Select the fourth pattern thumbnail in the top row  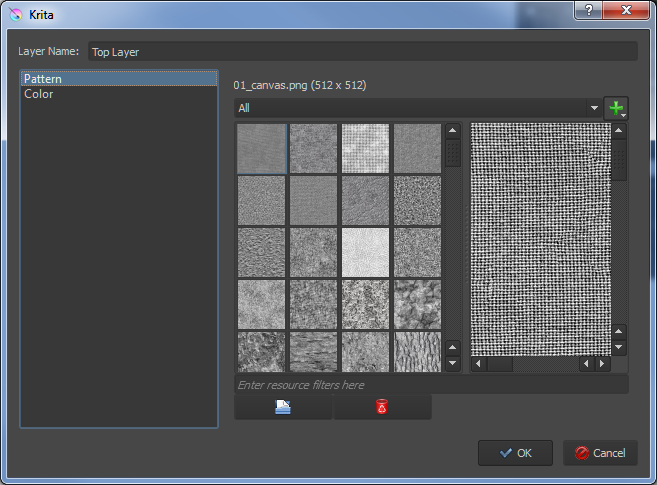tap(417, 149)
